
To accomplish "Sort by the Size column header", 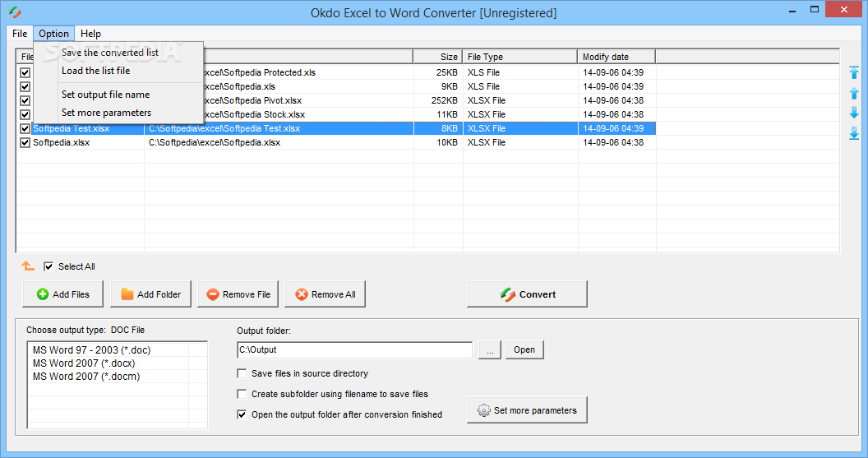I will [438, 57].
